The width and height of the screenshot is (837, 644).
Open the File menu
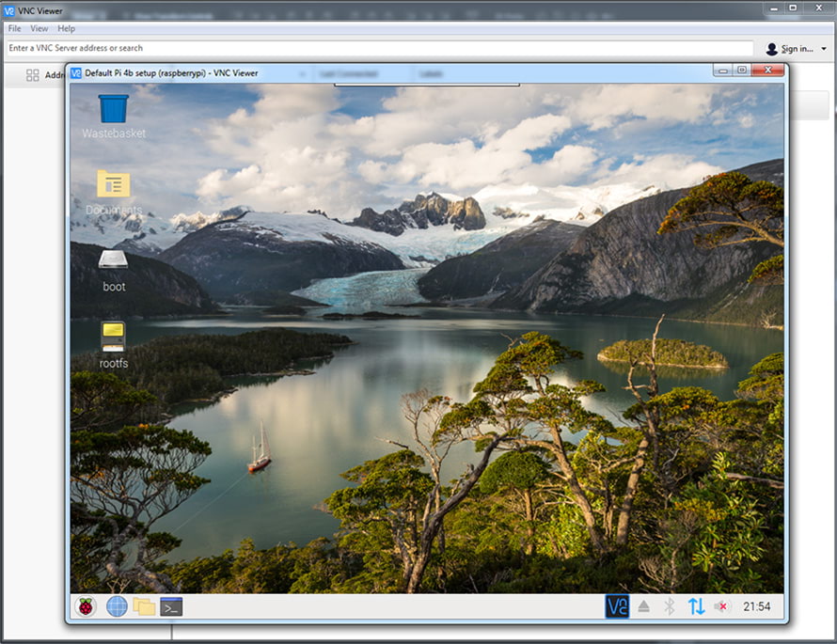coord(15,28)
